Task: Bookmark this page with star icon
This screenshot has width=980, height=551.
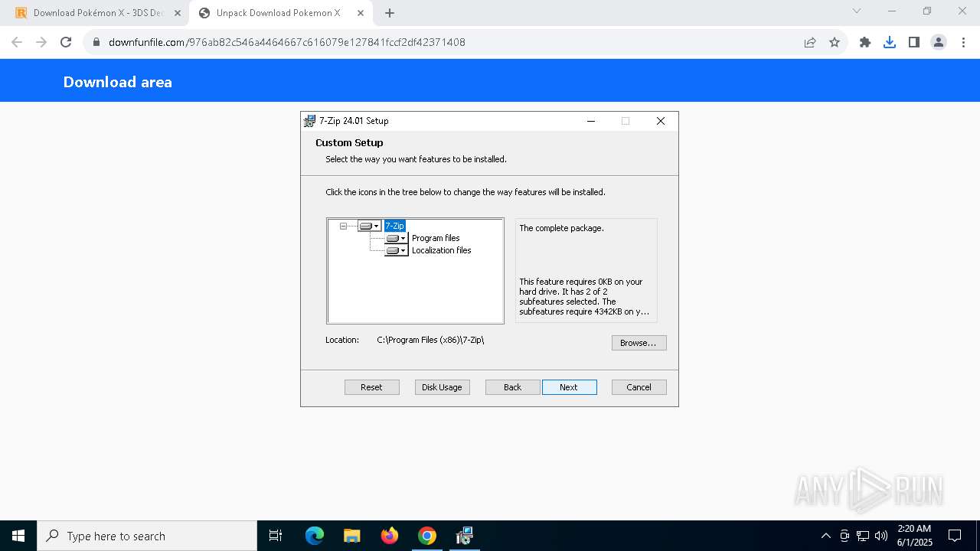Action: 835,42
